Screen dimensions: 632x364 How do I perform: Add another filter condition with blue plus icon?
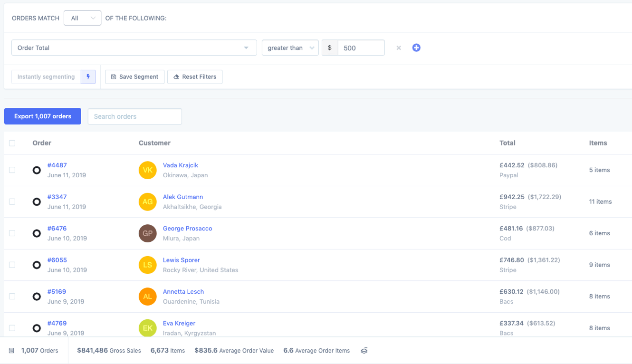[x=416, y=48]
